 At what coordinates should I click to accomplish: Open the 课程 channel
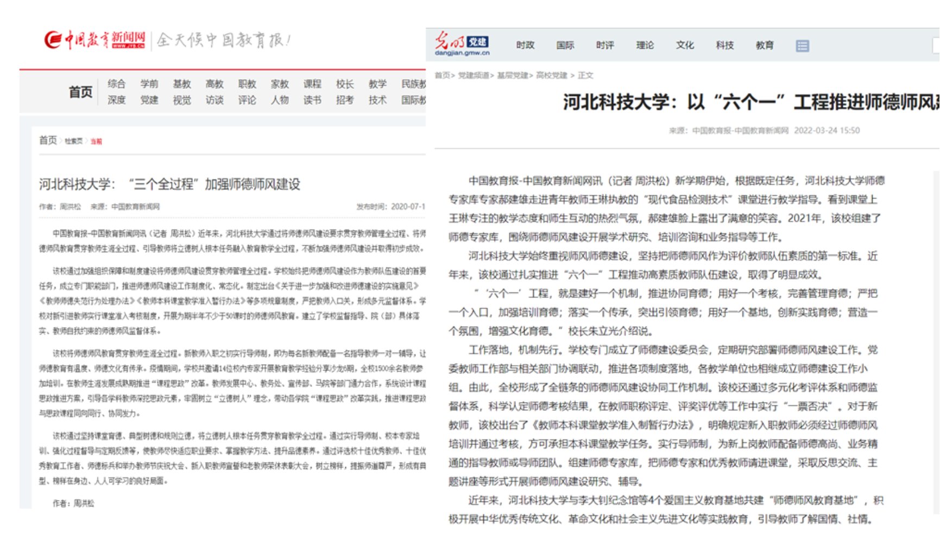(312, 84)
